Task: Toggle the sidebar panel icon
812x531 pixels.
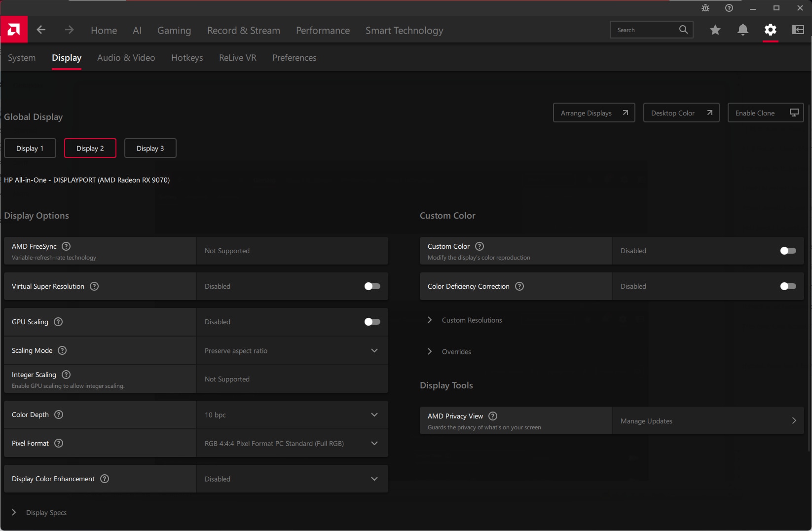Action: click(798, 30)
